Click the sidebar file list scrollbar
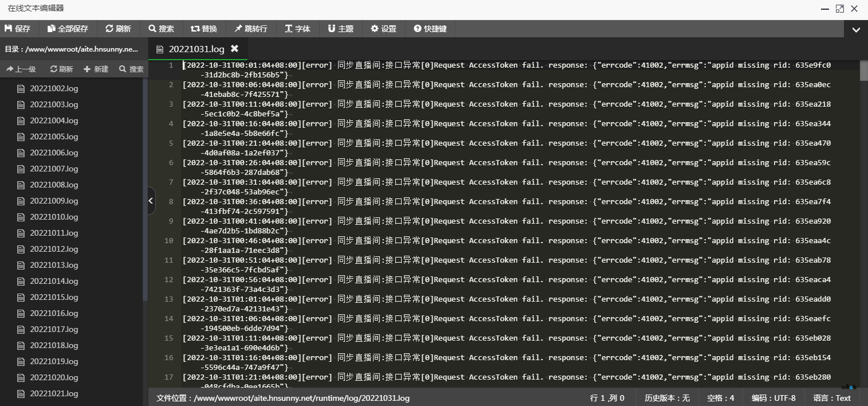868x406 pixels. (x=145, y=189)
